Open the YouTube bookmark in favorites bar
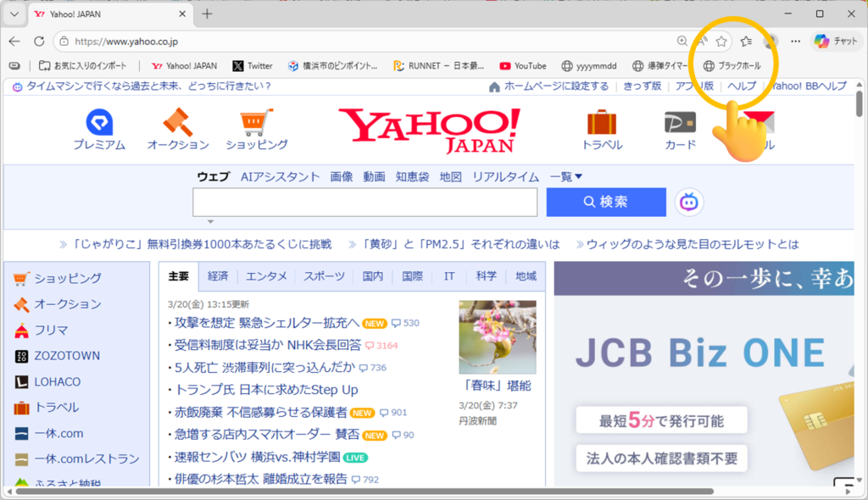This screenshot has height=500, width=868. pos(523,65)
